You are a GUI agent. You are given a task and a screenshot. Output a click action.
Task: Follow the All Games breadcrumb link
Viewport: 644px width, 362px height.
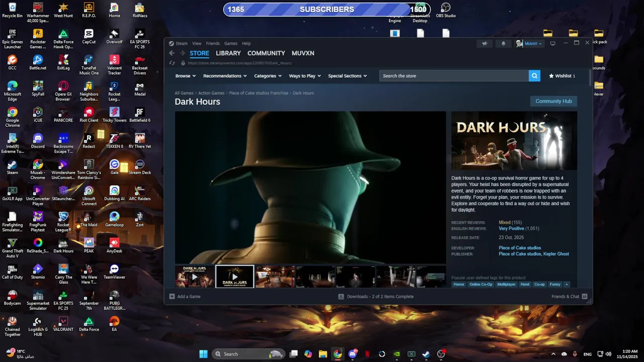pyautogui.click(x=184, y=93)
